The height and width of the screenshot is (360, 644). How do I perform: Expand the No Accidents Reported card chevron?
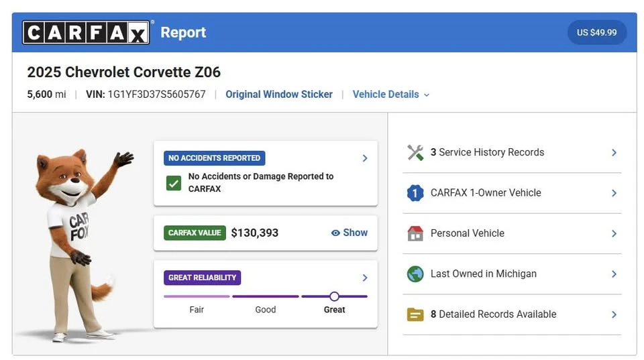365,158
